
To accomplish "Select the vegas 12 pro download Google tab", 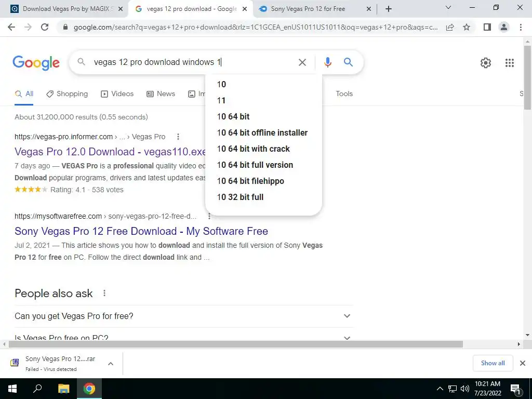I will [x=190, y=9].
